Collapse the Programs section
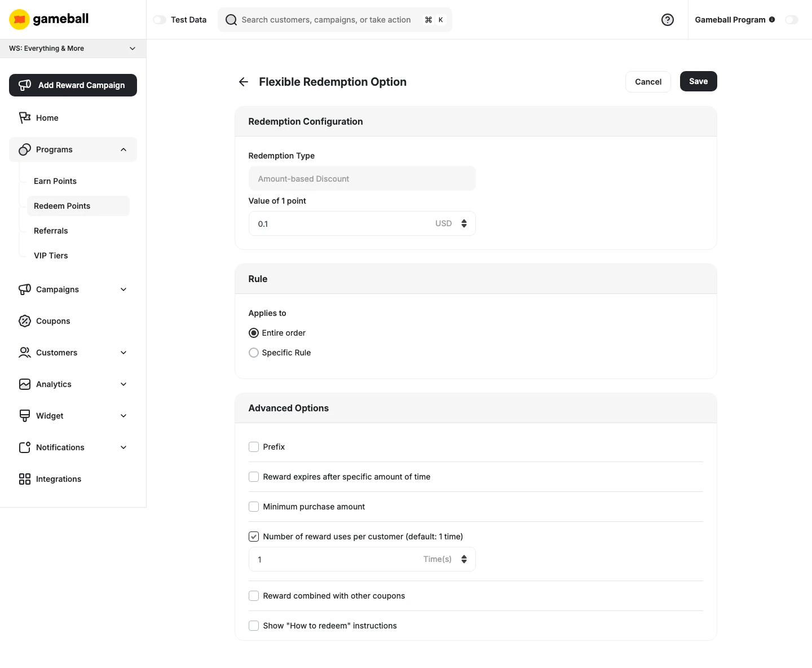812x668 pixels. coord(123,150)
